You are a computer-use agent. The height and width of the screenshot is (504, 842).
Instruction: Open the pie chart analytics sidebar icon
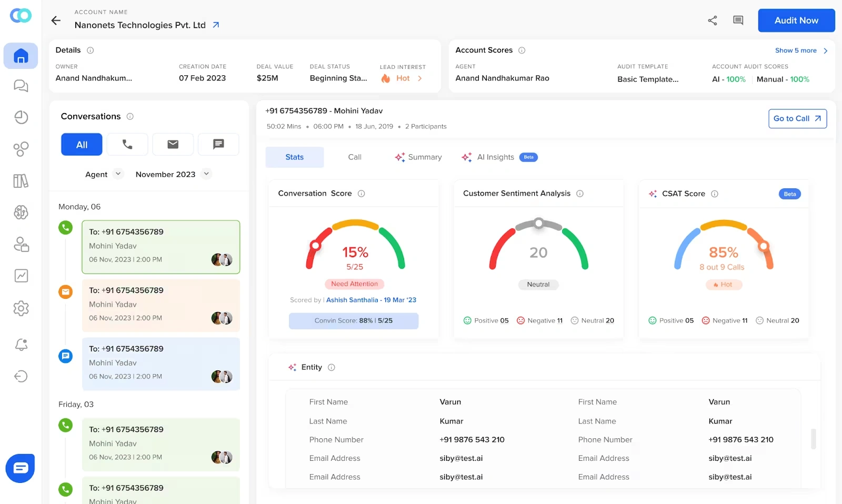coord(21,117)
